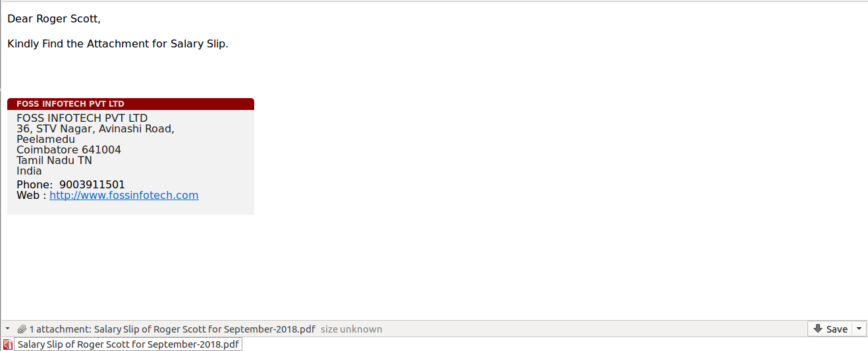
Task: Click the dark red FOSS INFOTECH header bar
Action: 130,104
